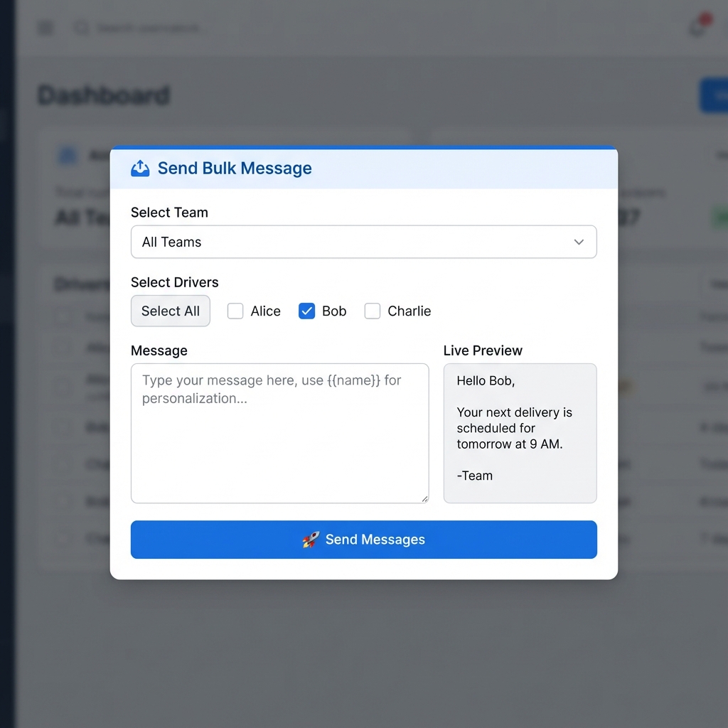The height and width of the screenshot is (728, 728).
Task: Check the Alice checkbox
Action: click(235, 311)
